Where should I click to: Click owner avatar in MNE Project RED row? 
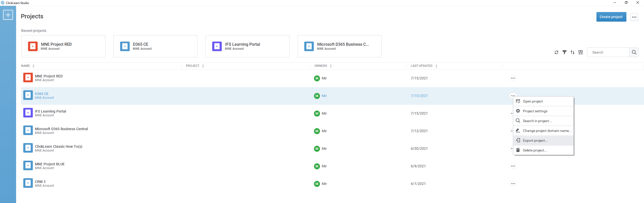317,78
